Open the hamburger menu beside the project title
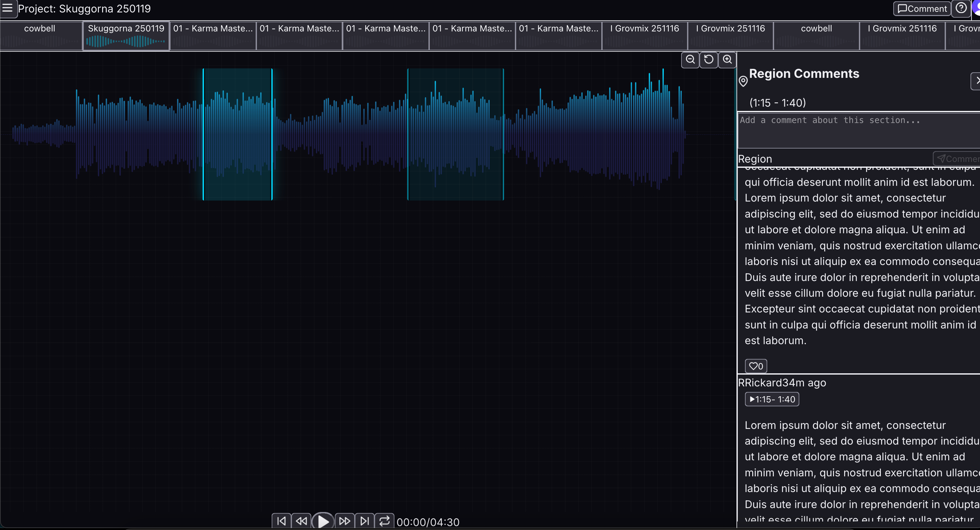Viewport: 980px width, 530px height. [8, 9]
